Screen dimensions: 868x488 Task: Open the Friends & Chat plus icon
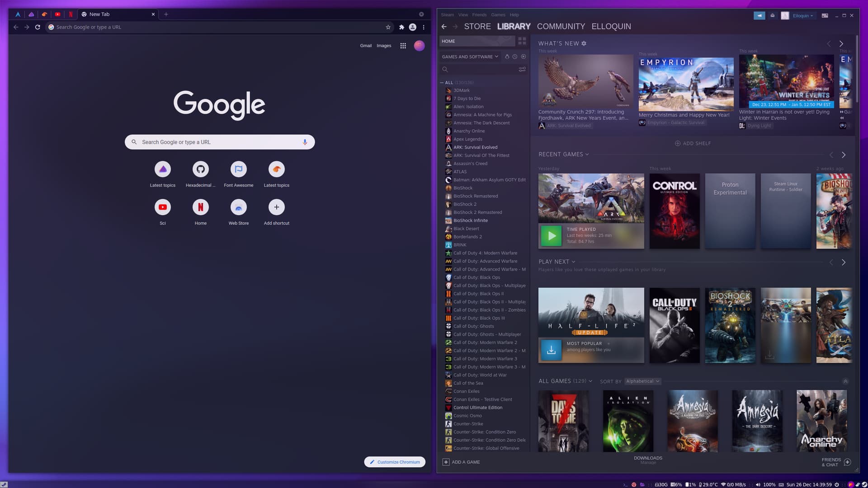click(x=848, y=462)
